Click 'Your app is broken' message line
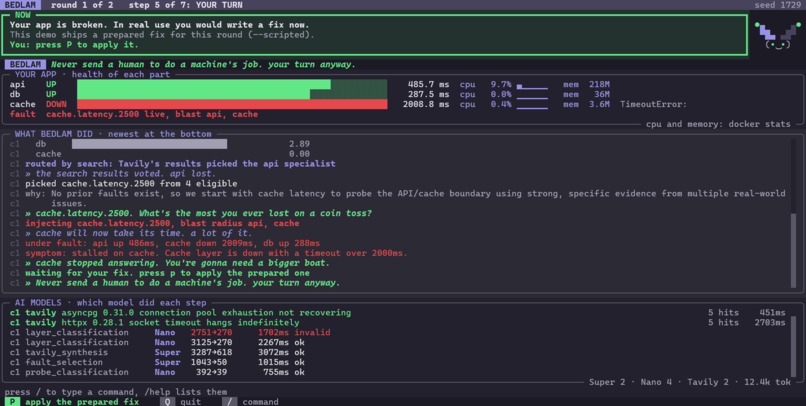 pyautogui.click(x=159, y=25)
